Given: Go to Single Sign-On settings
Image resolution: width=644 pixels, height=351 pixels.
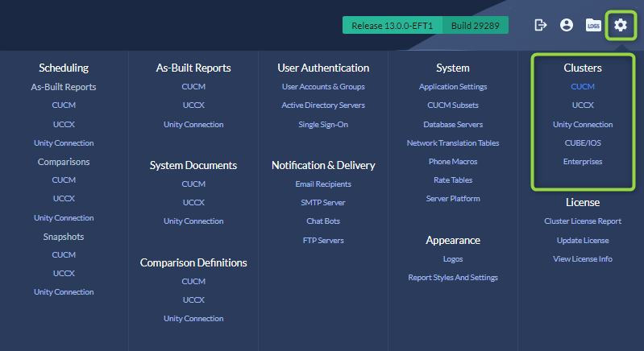Looking at the screenshot, I should (x=323, y=124).
